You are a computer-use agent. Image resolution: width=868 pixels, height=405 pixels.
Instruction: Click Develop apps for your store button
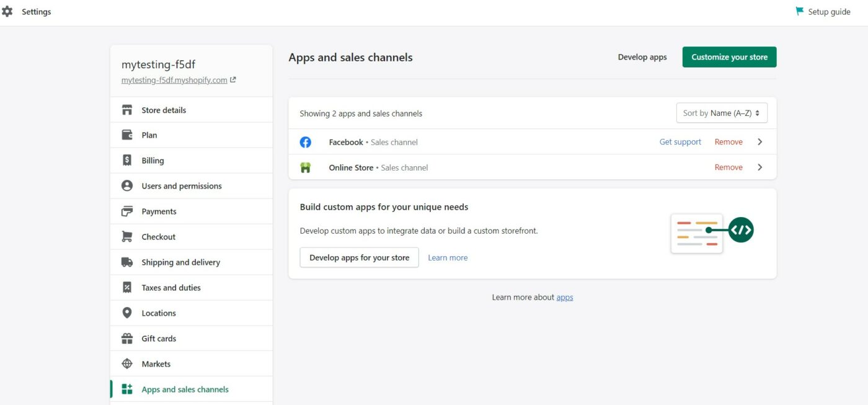click(359, 257)
